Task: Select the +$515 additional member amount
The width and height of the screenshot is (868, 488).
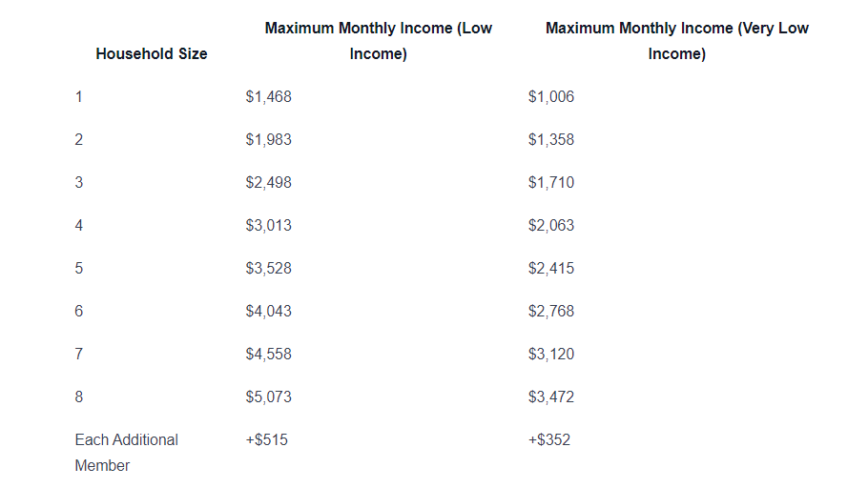Action: point(266,439)
